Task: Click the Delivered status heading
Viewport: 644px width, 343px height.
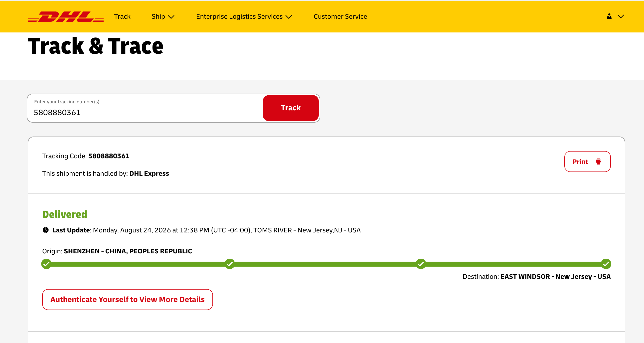Action: coord(64,214)
